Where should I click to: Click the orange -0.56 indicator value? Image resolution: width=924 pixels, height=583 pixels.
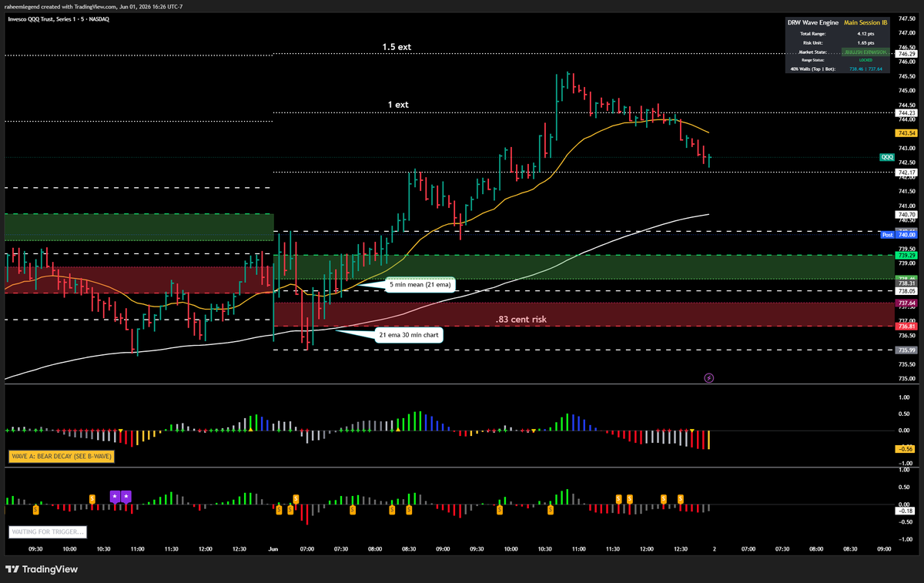pos(905,448)
